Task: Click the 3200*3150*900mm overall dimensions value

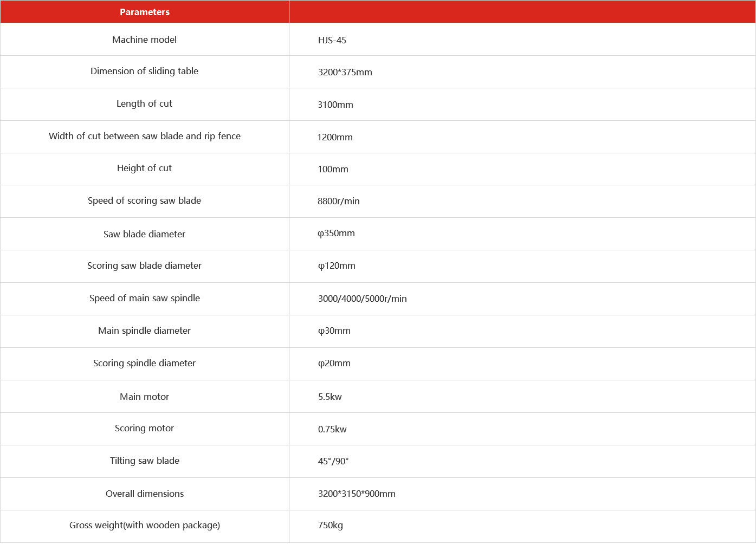Action: (x=357, y=494)
